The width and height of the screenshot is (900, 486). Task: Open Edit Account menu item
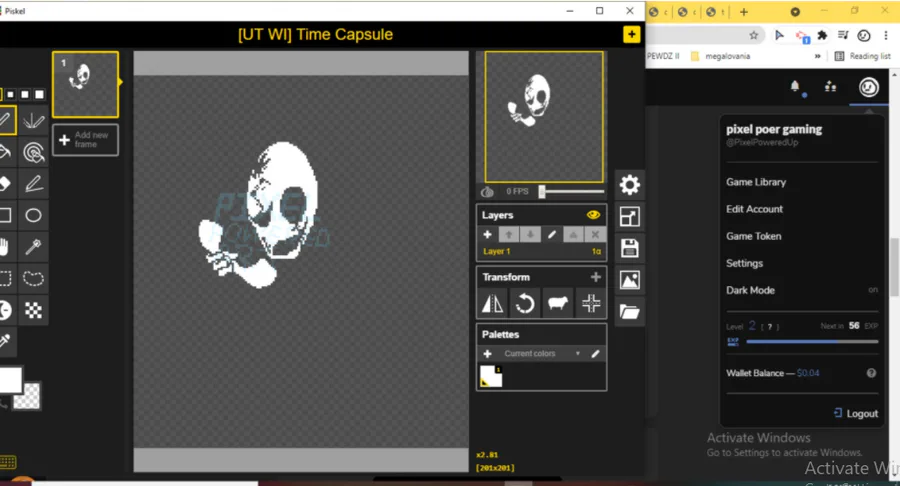(754, 209)
